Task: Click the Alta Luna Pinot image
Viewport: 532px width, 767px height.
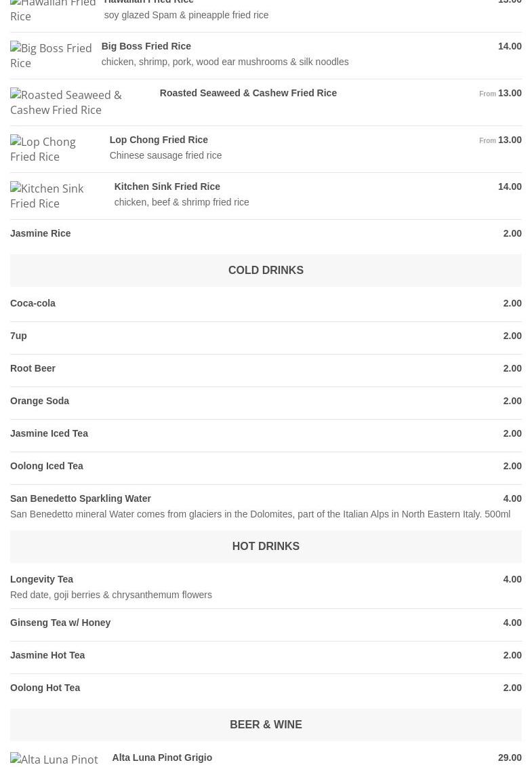Action: [56, 759]
